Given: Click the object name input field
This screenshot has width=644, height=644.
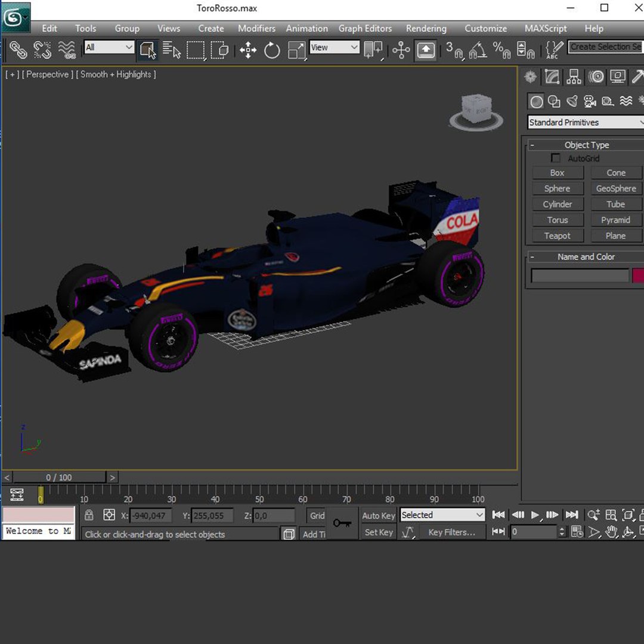Looking at the screenshot, I should [580, 275].
